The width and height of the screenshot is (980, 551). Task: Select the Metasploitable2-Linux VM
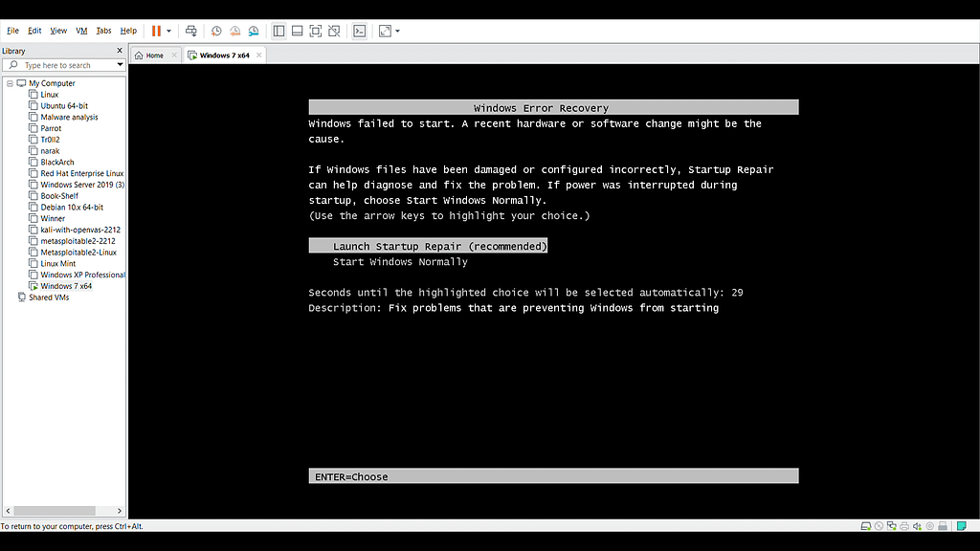coord(78,252)
